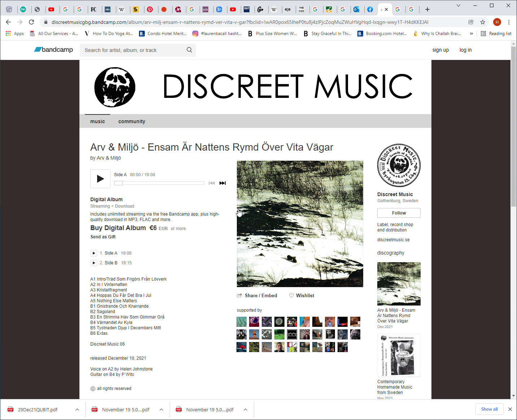Click Show all downloads
This screenshot has width=517, height=420.
(490, 409)
